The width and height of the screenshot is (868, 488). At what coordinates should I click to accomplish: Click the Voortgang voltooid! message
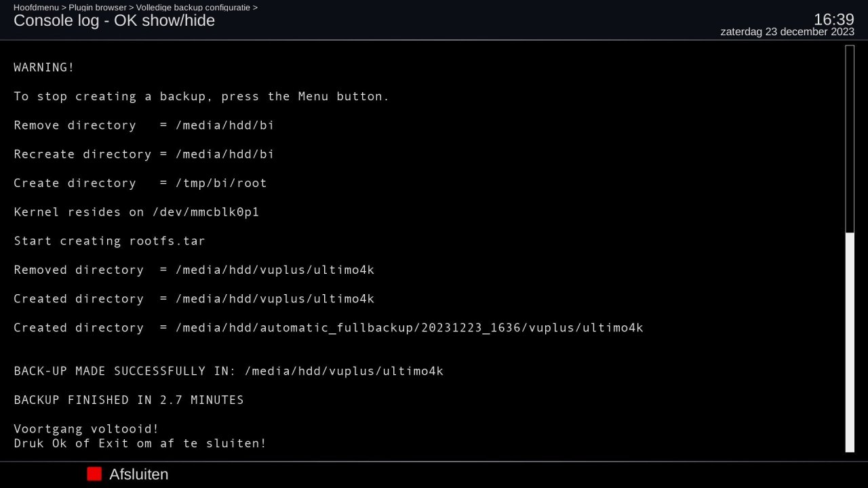pyautogui.click(x=86, y=429)
